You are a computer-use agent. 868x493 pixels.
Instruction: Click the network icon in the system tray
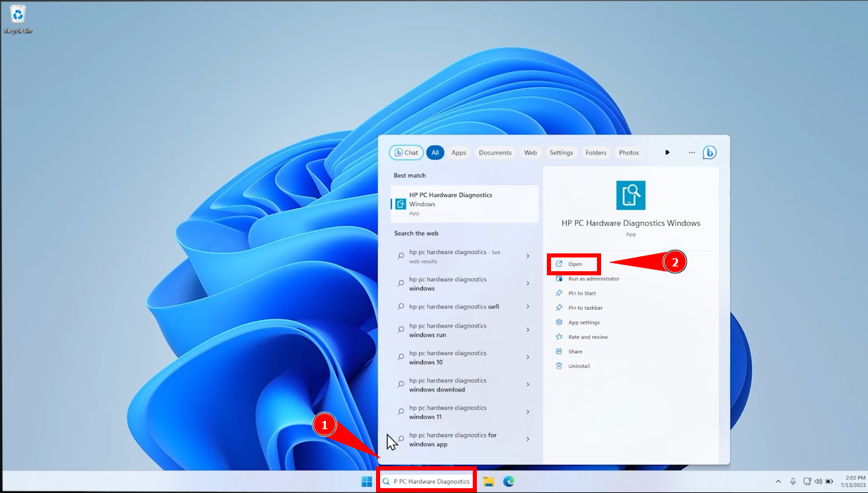click(808, 481)
